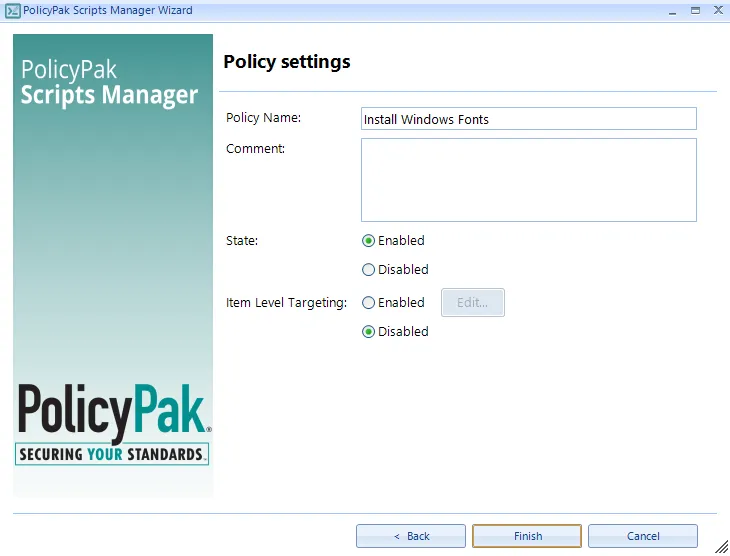Image resolution: width=730 pixels, height=556 pixels.
Task: Click the resize grip in the window corner
Action: [x=721, y=547]
